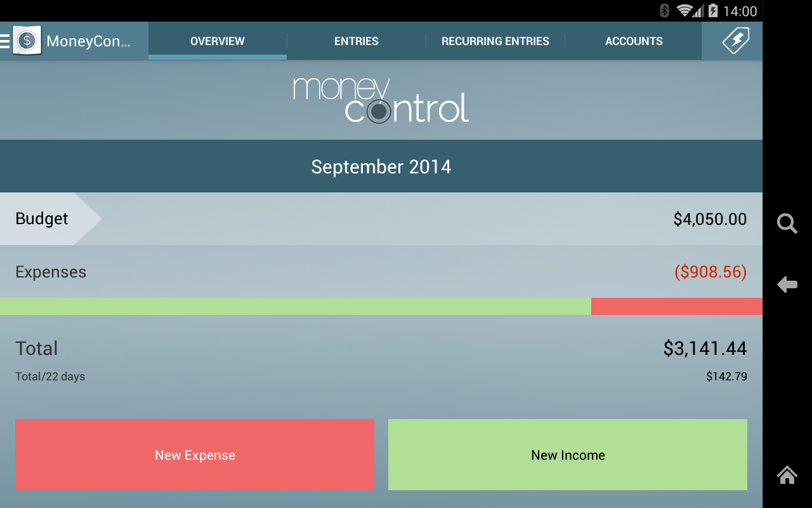Select the Overview tab
This screenshot has height=508, width=812.
click(217, 41)
